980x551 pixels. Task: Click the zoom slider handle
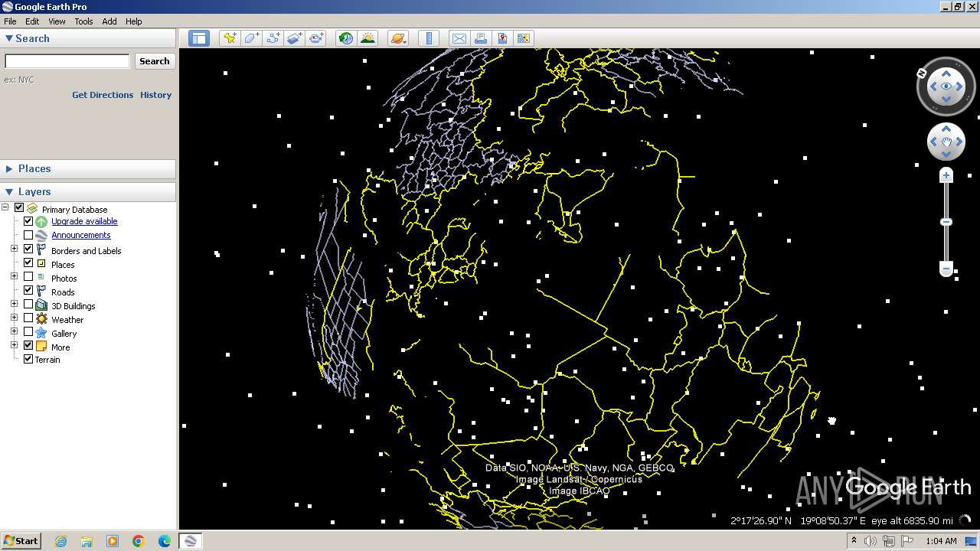(x=946, y=222)
